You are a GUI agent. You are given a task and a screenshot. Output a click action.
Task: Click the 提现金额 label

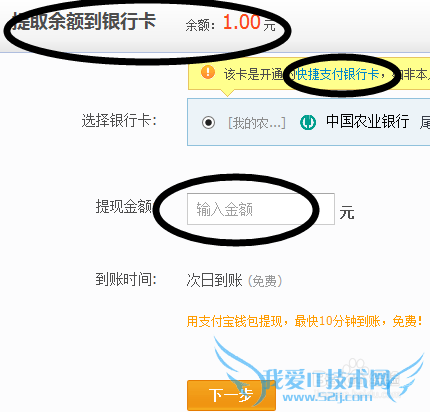click(124, 206)
